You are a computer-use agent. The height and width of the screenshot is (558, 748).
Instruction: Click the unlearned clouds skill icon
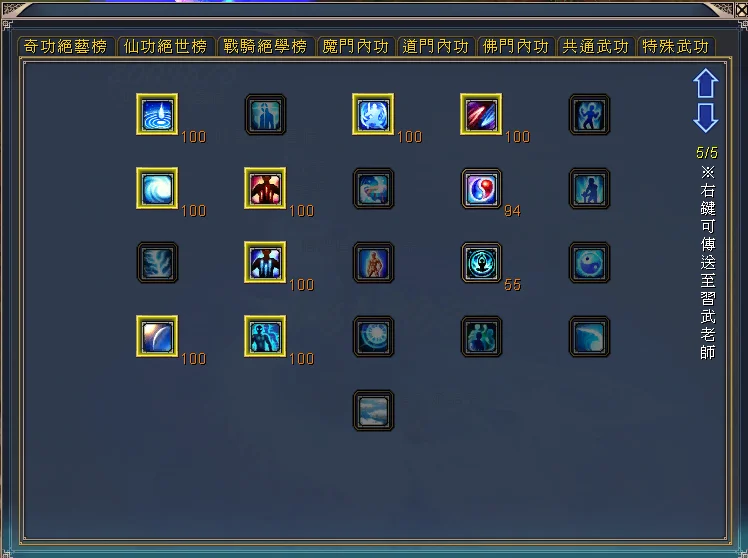[x=374, y=410]
